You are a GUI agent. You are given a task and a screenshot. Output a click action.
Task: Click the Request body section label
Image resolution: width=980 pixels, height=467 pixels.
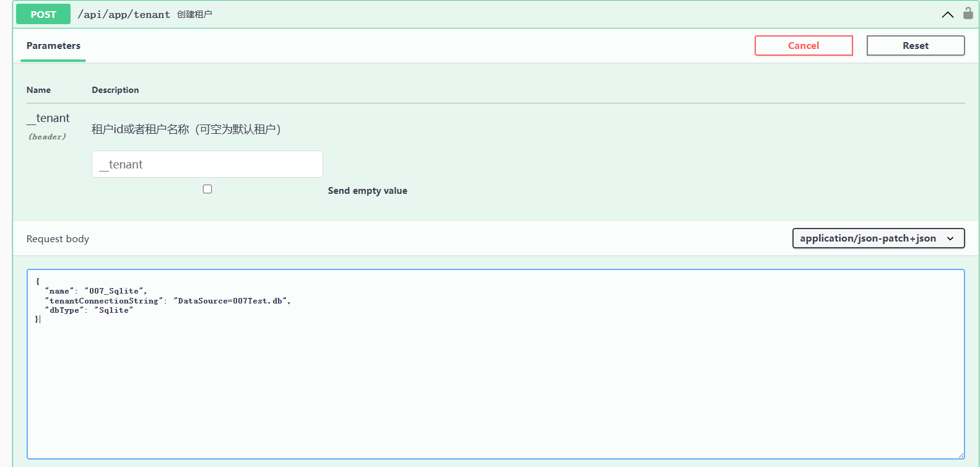pos(58,239)
